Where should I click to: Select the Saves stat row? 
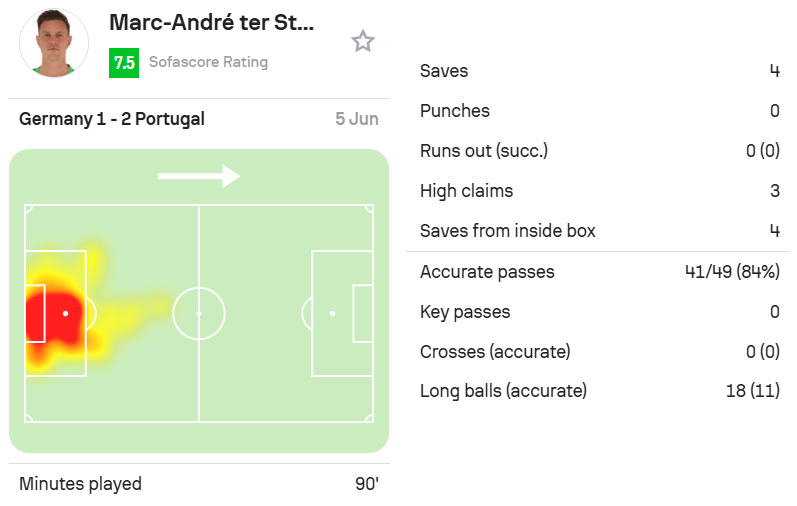pos(600,71)
